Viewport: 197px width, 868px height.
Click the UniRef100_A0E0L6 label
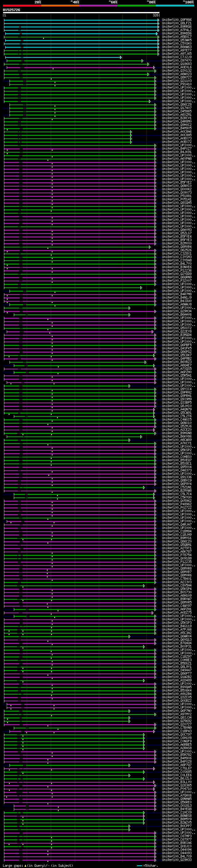[176, 67]
